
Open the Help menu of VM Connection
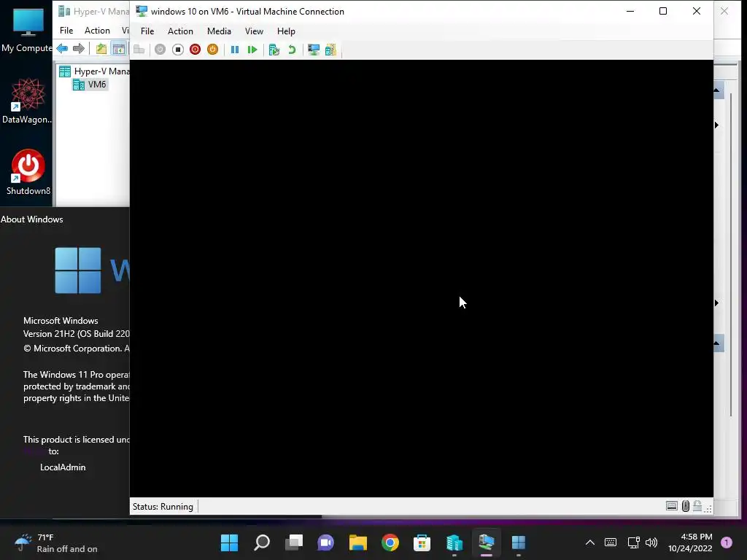coord(286,31)
